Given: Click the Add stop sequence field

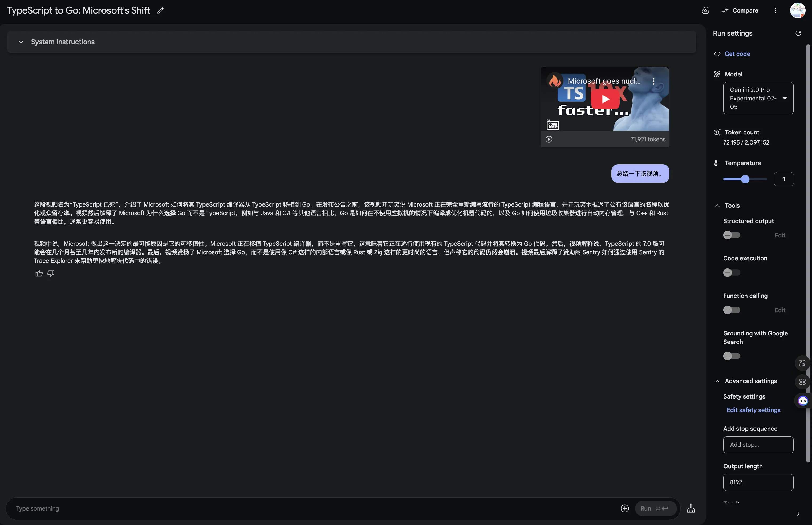Looking at the screenshot, I should [x=758, y=445].
